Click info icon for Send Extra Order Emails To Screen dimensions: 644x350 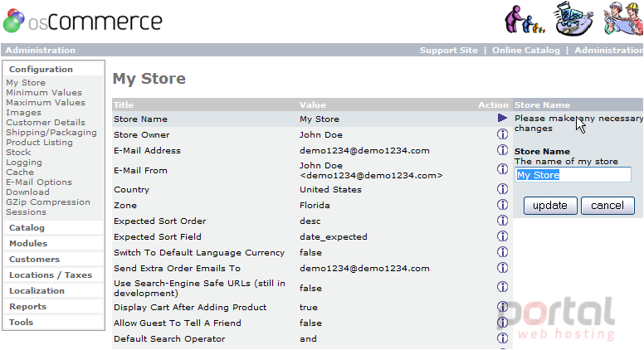[x=502, y=268]
